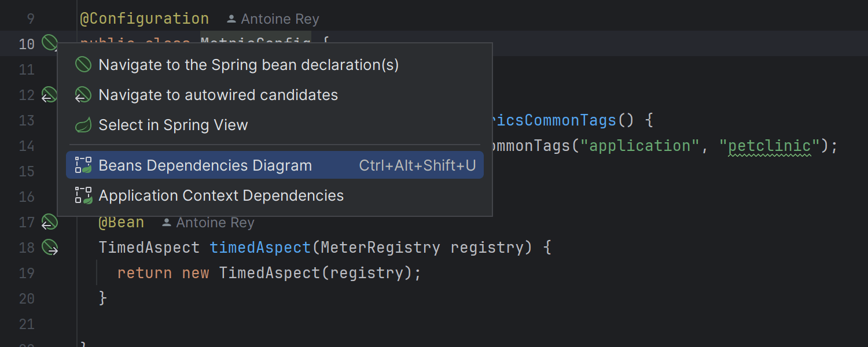The height and width of the screenshot is (347, 868).
Task: Click the "petclinic" string literal
Action: coord(770,146)
